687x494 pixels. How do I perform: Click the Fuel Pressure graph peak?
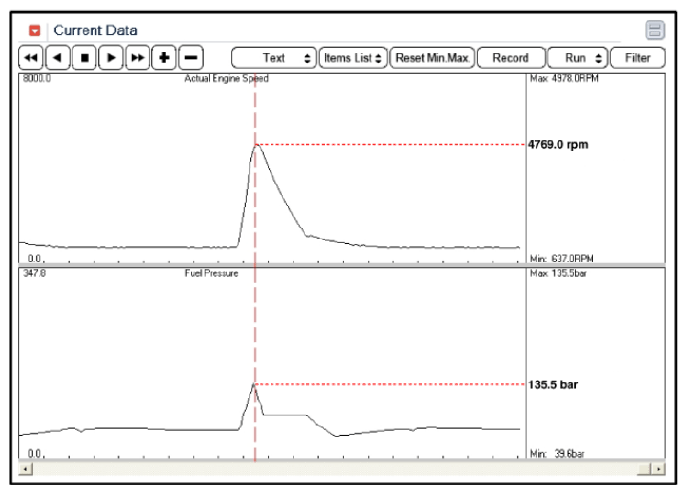tap(255, 384)
